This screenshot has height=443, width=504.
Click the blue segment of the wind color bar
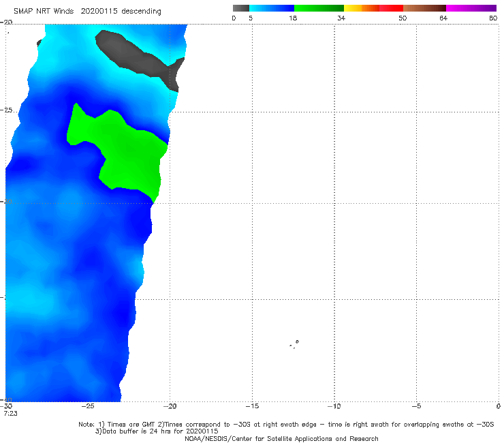(x=272, y=8)
